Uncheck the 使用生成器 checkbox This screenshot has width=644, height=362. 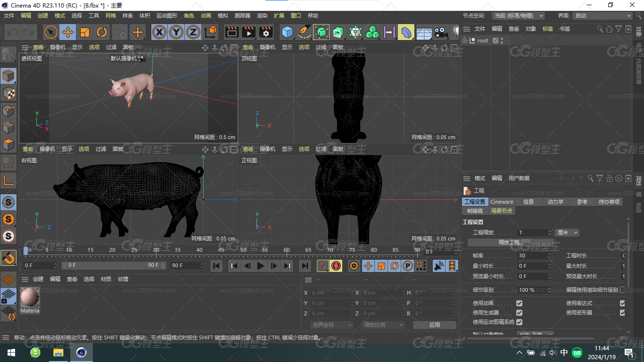point(519,313)
